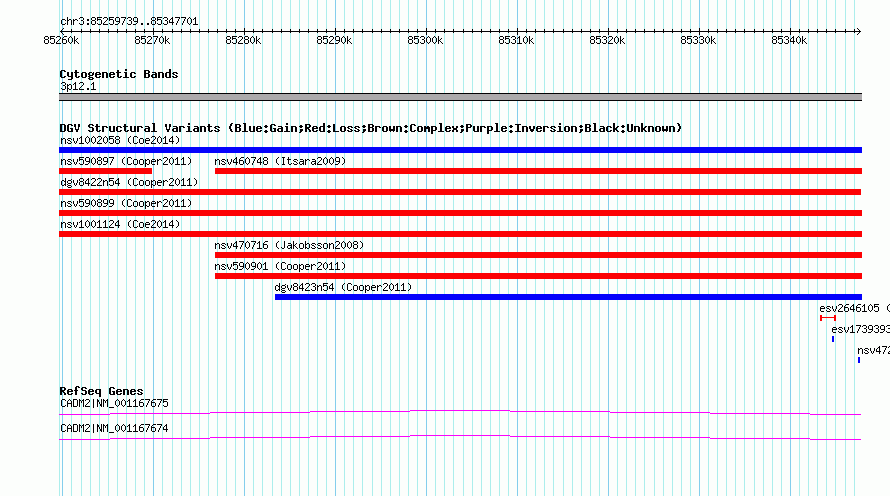Select the red nsv1001124 loss bar
Image resolution: width=890 pixels, height=496 pixels.
[x=460, y=234]
